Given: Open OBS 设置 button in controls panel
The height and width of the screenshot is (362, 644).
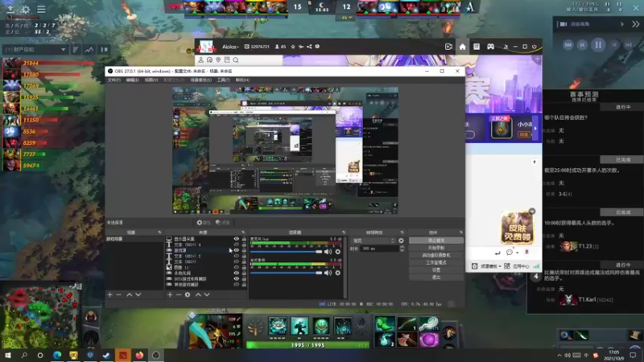Looking at the screenshot, I should click(x=436, y=270).
